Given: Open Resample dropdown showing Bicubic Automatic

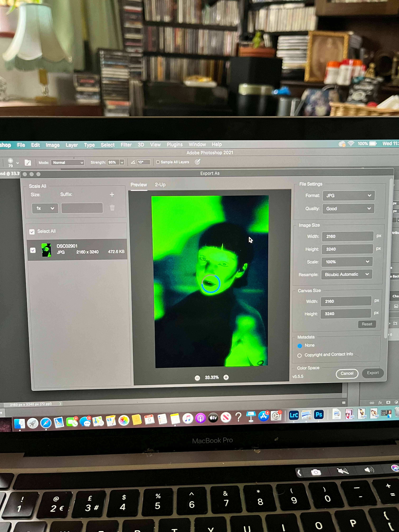Looking at the screenshot, I should pos(346,274).
